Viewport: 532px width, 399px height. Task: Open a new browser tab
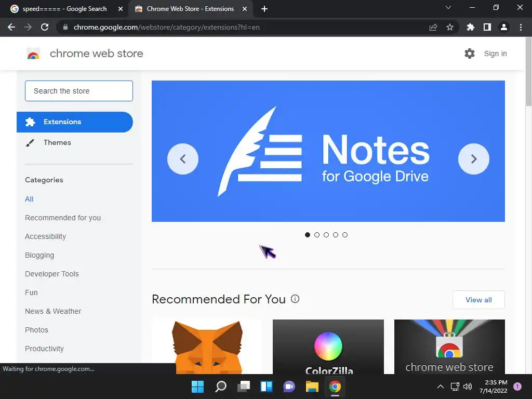click(264, 9)
